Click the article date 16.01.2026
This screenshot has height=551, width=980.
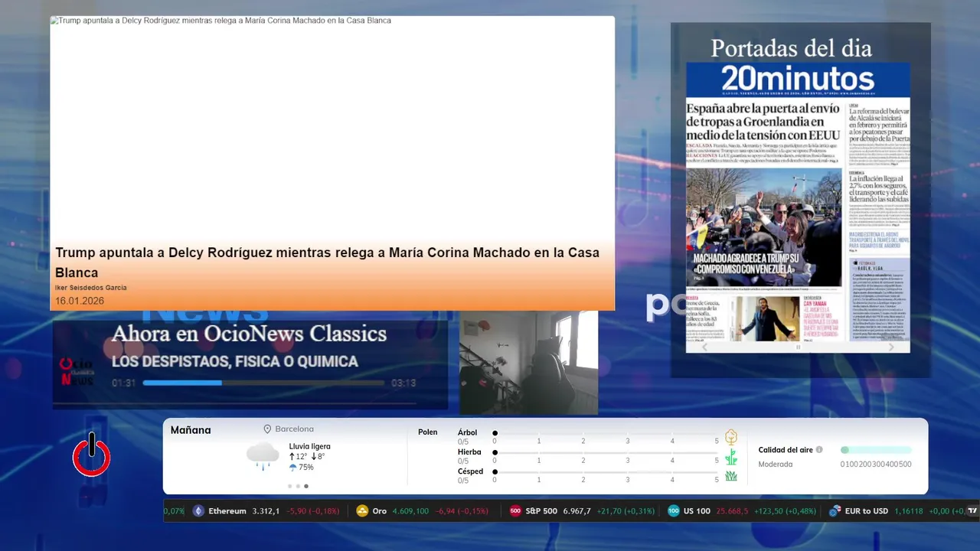(80, 301)
